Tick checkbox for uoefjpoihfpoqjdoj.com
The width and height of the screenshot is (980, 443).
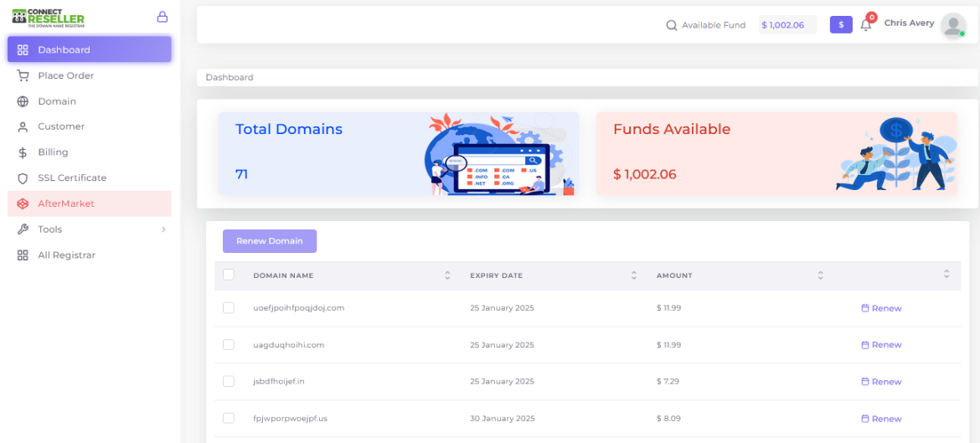(x=229, y=308)
